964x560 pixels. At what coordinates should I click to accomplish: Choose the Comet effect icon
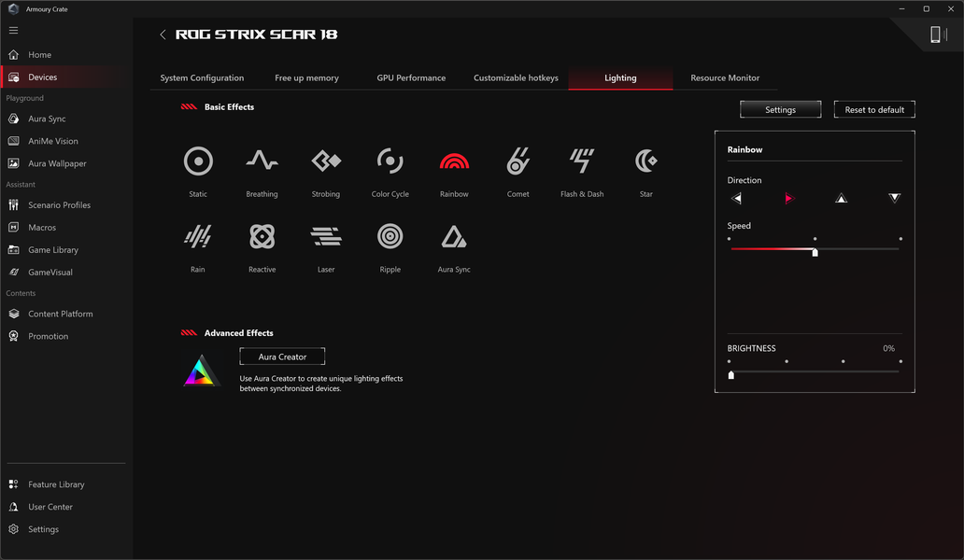tap(517, 161)
